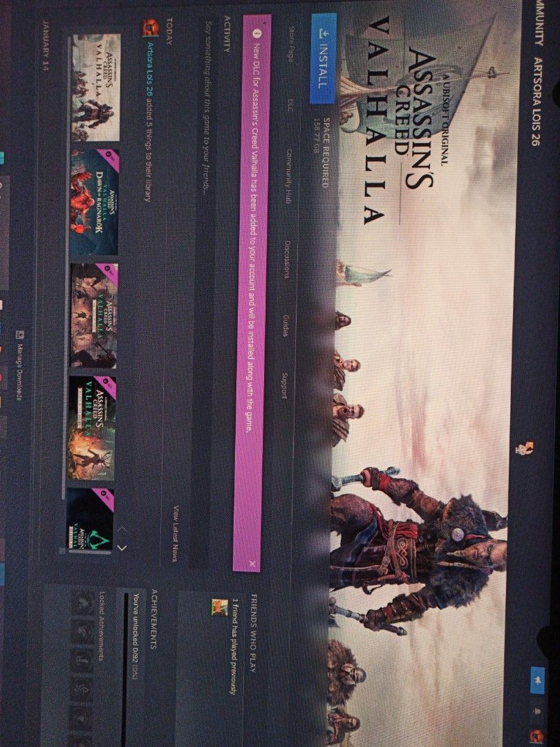
Task: Open the Community Hub tab
Action: pos(288,176)
